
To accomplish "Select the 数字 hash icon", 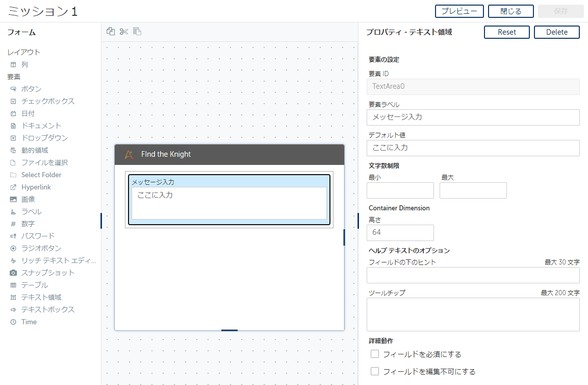I will click(13, 224).
